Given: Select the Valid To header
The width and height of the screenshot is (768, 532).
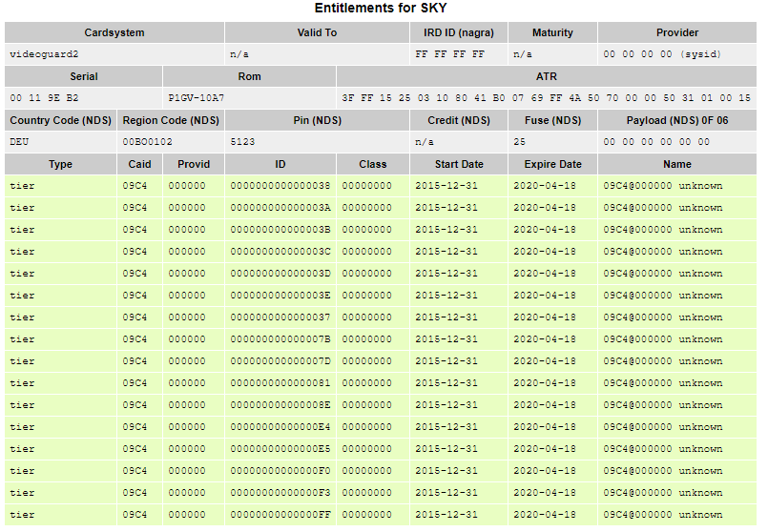Looking at the screenshot, I should (317, 32).
